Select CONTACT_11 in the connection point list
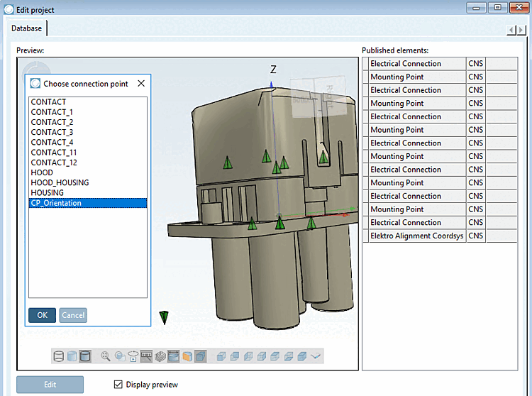Image resolution: width=532 pixels, height=396 pixels. [x=54, y=153]
